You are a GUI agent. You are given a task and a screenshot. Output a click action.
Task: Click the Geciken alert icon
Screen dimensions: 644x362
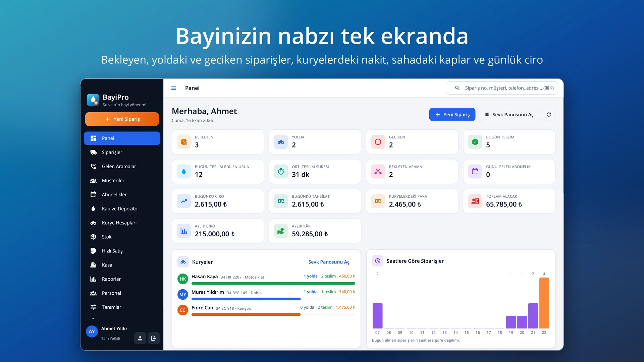378,142
